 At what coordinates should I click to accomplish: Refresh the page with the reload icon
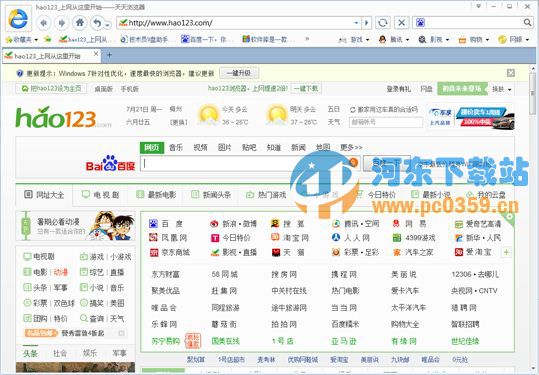(x=383, y=23)
